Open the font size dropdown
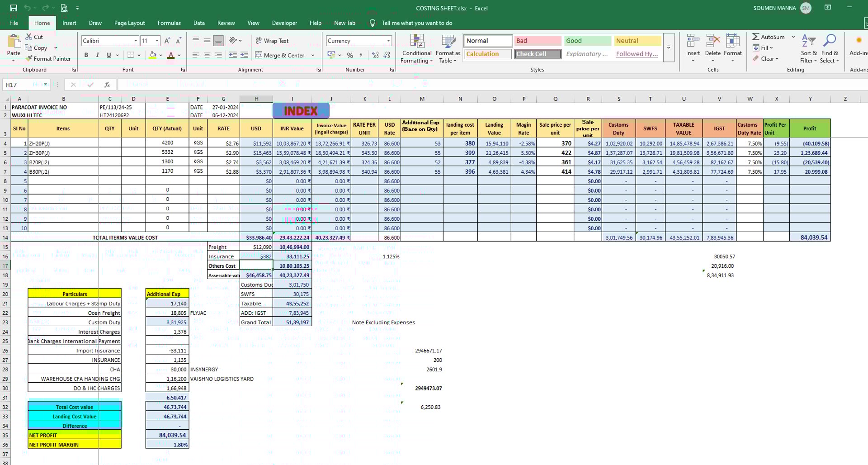The image size is (868, 465). [x=157, y=41]
